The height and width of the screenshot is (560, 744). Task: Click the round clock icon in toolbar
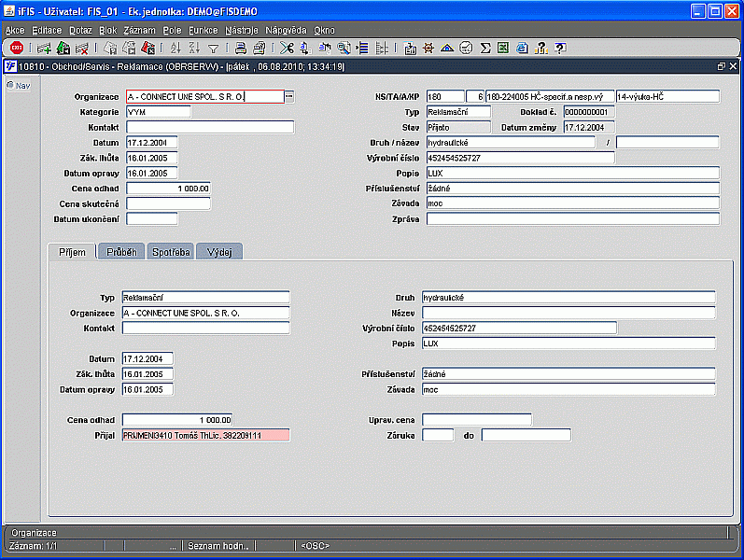click(467, 48)
